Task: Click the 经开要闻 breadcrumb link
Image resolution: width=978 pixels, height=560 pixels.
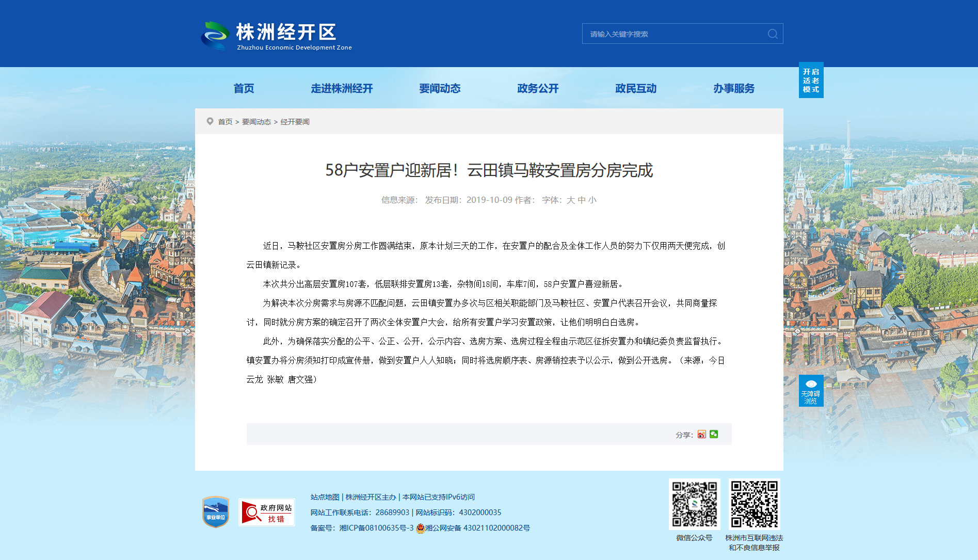Action: click(x=295, y=122)
